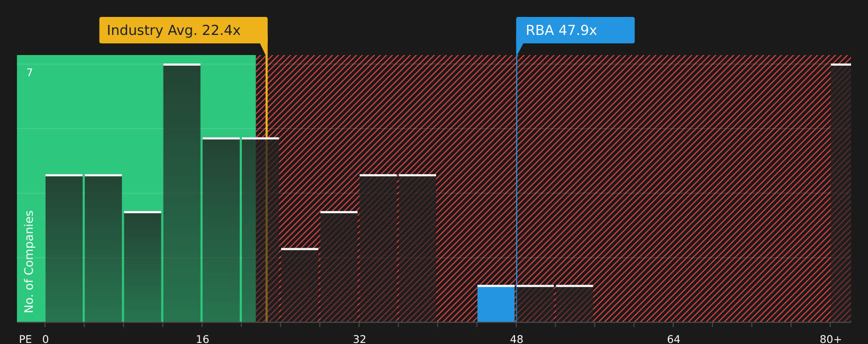868x344 pixels.
Task: Select the first green bar at PE 0
Action: tap(64, 248)
